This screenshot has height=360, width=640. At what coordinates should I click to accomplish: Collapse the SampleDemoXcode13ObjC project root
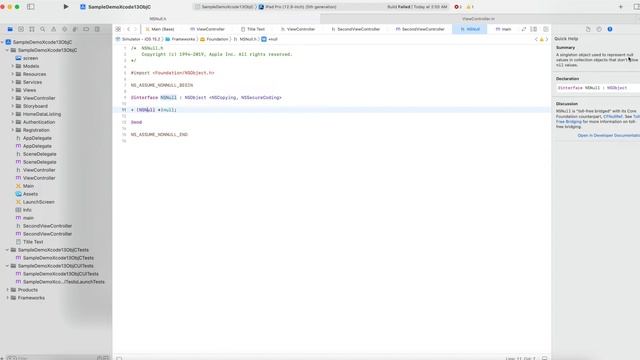2,42
